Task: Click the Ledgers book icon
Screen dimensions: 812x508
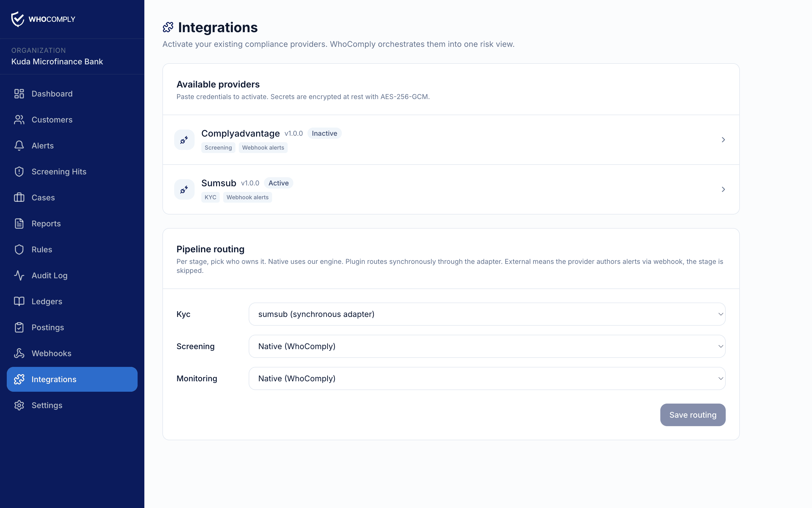Action: click(19, 301)
